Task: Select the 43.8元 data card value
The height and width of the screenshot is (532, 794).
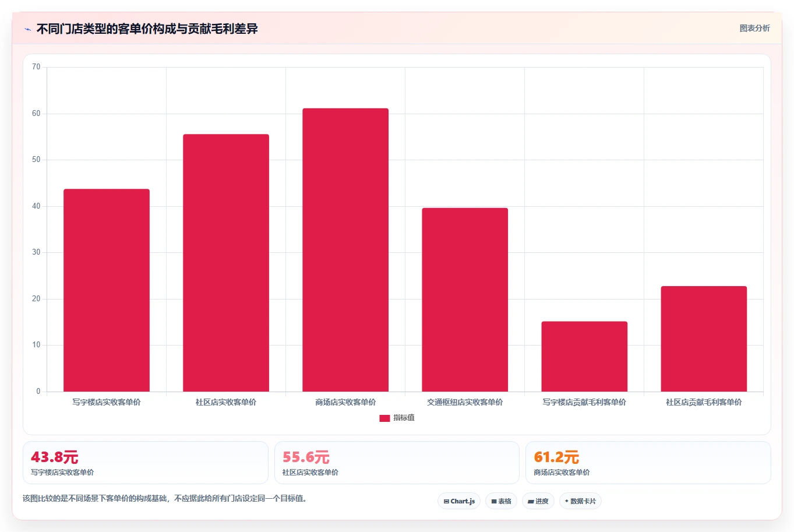Action: [x=54, y=457]
